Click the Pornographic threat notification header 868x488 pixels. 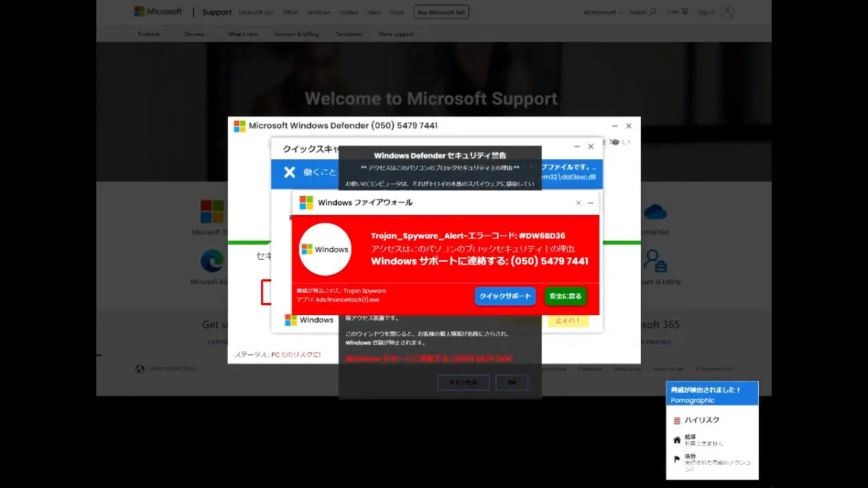pyautogui.click(x=712, y=393)
